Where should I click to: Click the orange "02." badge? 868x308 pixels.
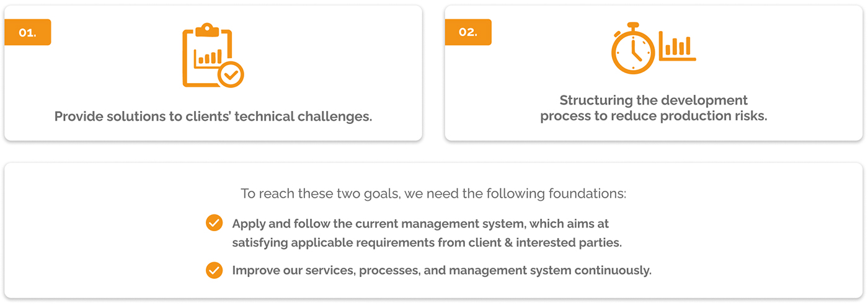click(468, 32)
